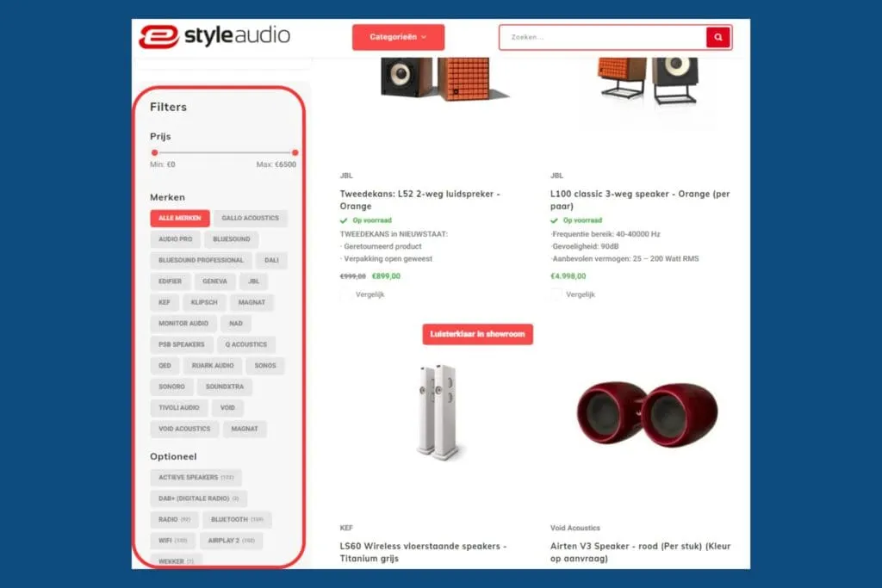Toggle the DAB+ (Digitale Radio) option filter
882x588 pixels.
199,498
